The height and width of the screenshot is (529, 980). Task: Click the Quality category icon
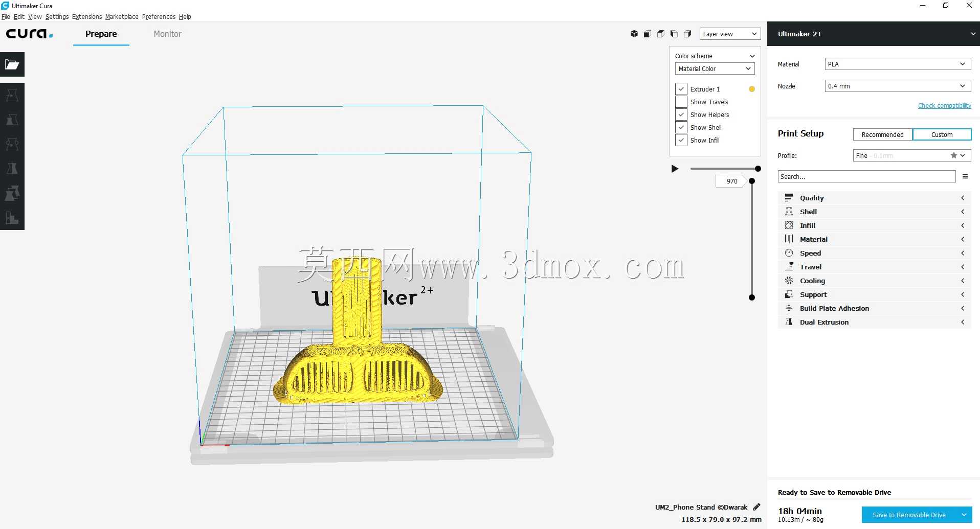pyautogui.click(x=789, y=198)
